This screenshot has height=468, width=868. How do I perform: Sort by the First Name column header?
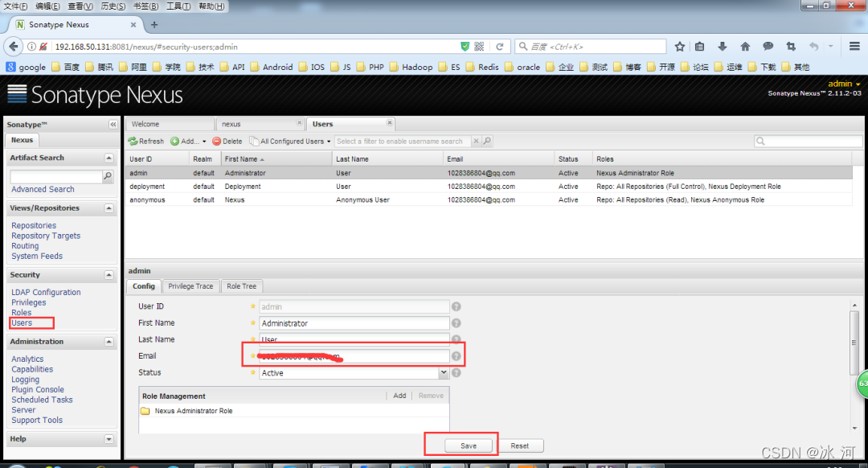point(276,159)
